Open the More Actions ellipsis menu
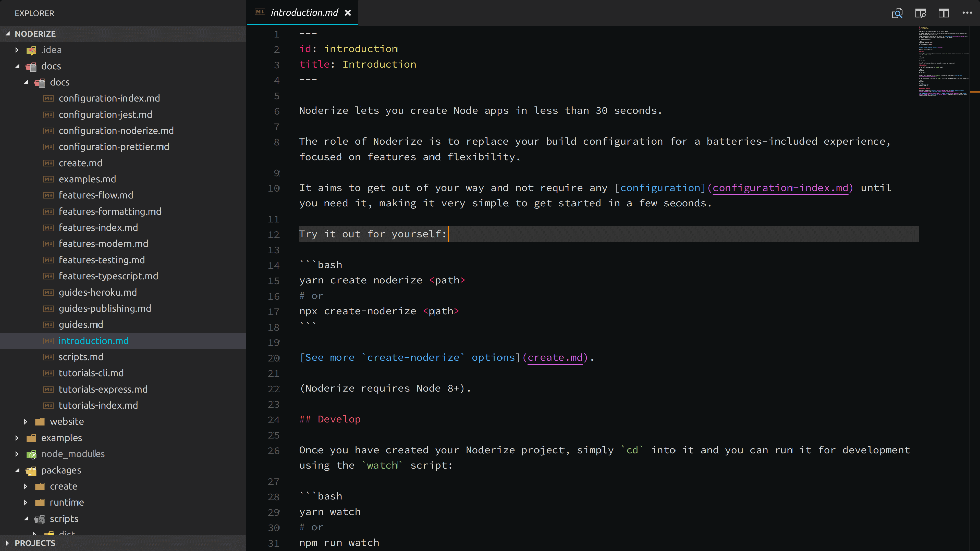This screenshot has height=551, width=980. (967, 13)
